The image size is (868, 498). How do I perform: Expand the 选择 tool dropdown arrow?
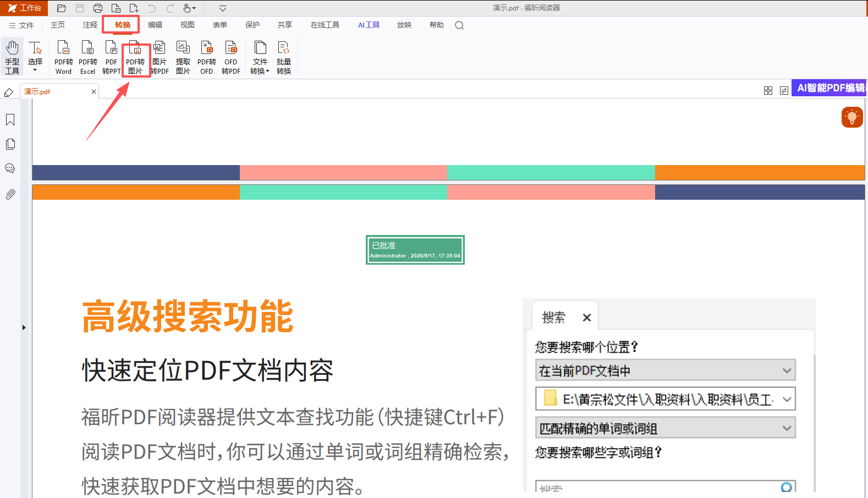pyautogui.click(x=35, y=70)
